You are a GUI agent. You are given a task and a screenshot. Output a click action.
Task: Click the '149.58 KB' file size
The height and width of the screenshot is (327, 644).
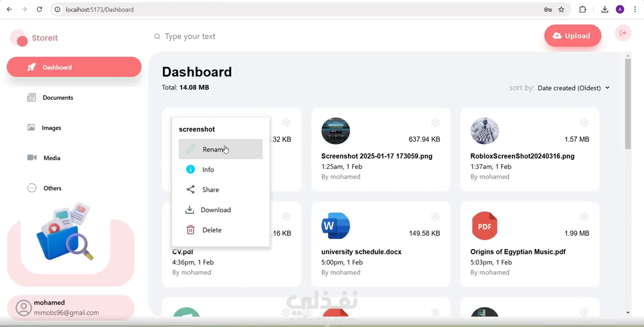(424, 233)
